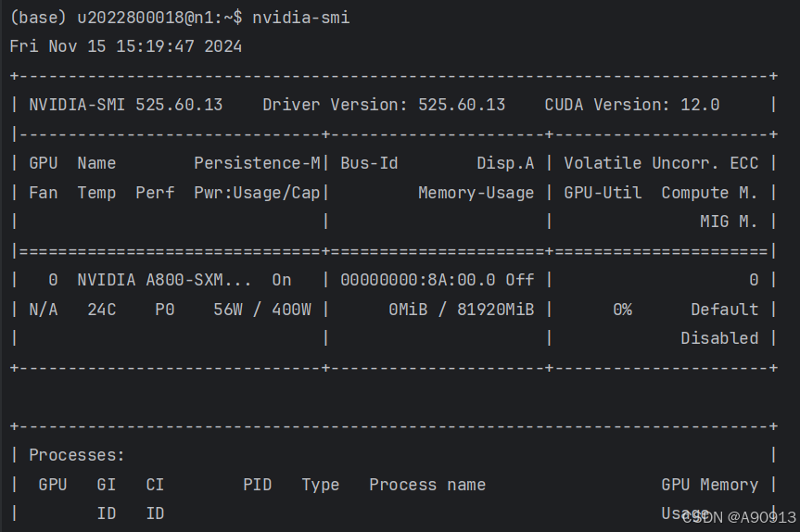
Task: Click 'Volatile Uncorr. ECC' header
Action: tap(661, 163)
